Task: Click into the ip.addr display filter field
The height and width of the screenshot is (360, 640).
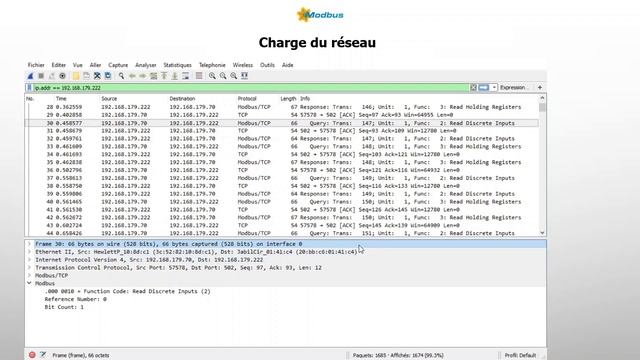Action: click(x=250, y=88)
